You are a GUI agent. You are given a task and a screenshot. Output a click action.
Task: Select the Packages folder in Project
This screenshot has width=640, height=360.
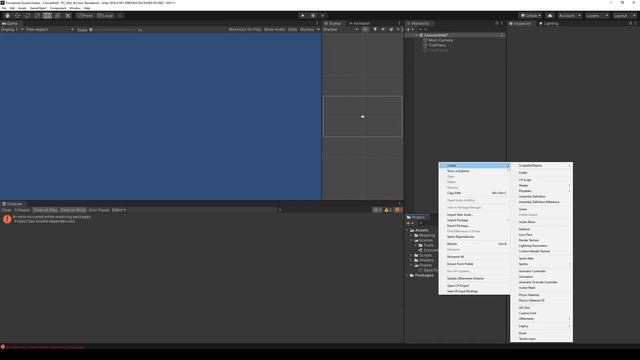[x=424, y=275]
